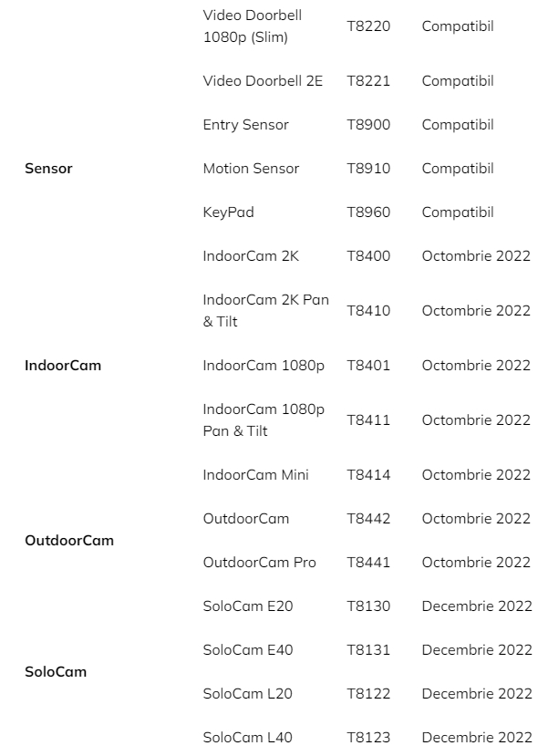Click IndoorCam 1080p Pan & Tilt entry

264,419
